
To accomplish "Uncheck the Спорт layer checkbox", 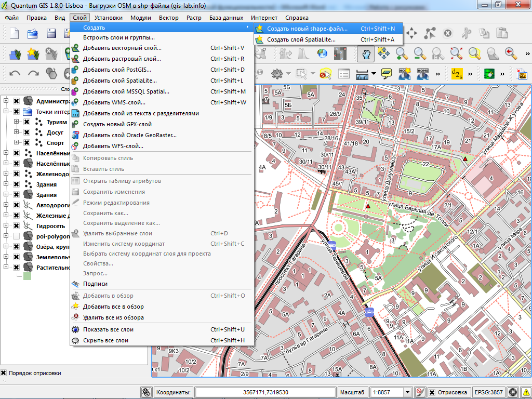I will pyautogui.click(x=27, y=142).
